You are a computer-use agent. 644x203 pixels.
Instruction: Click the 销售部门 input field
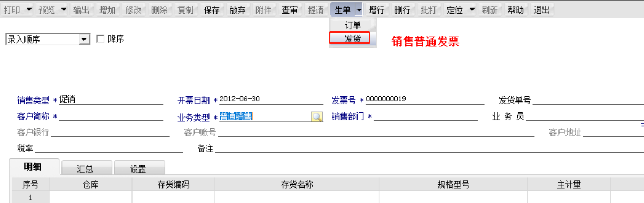point(425,116)
